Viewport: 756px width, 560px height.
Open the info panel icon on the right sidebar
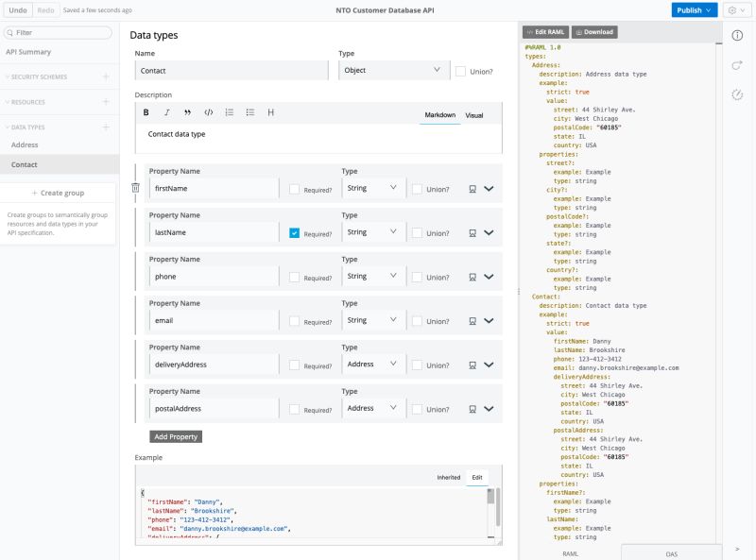(738, 37)
